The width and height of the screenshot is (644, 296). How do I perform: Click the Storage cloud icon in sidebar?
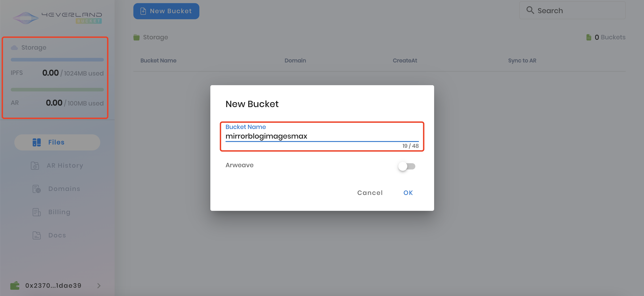14,47
